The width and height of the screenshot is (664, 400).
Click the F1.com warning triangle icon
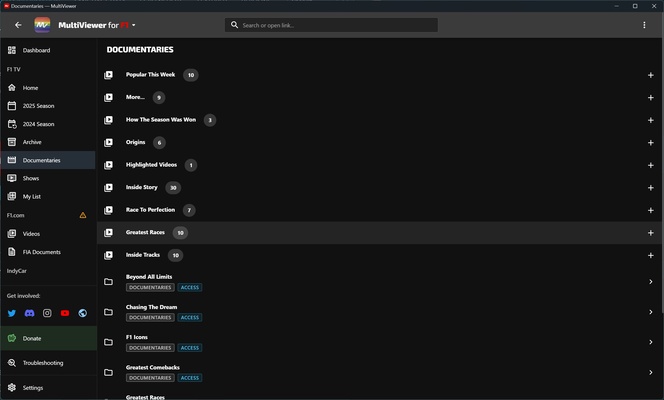[x=83, y=215]
